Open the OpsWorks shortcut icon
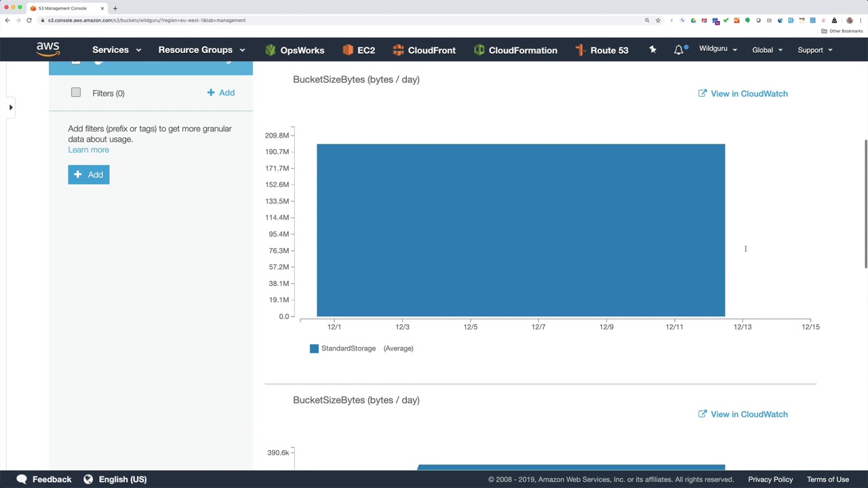 (271, 50)
